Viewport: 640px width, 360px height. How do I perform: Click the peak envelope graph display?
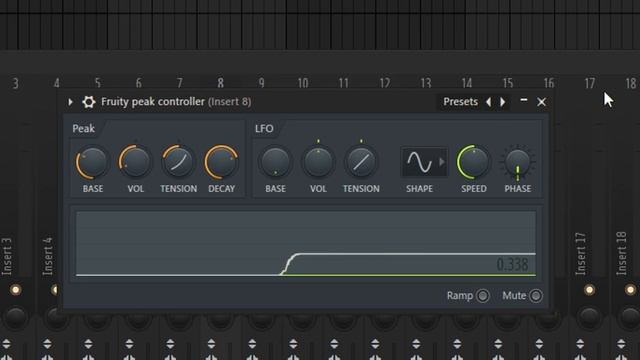306,244
